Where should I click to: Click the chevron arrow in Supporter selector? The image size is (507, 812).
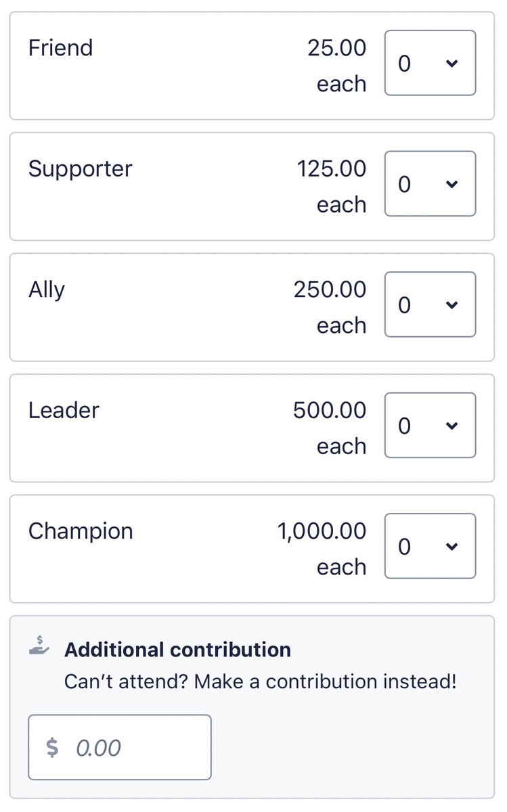[x=452, y=184]
